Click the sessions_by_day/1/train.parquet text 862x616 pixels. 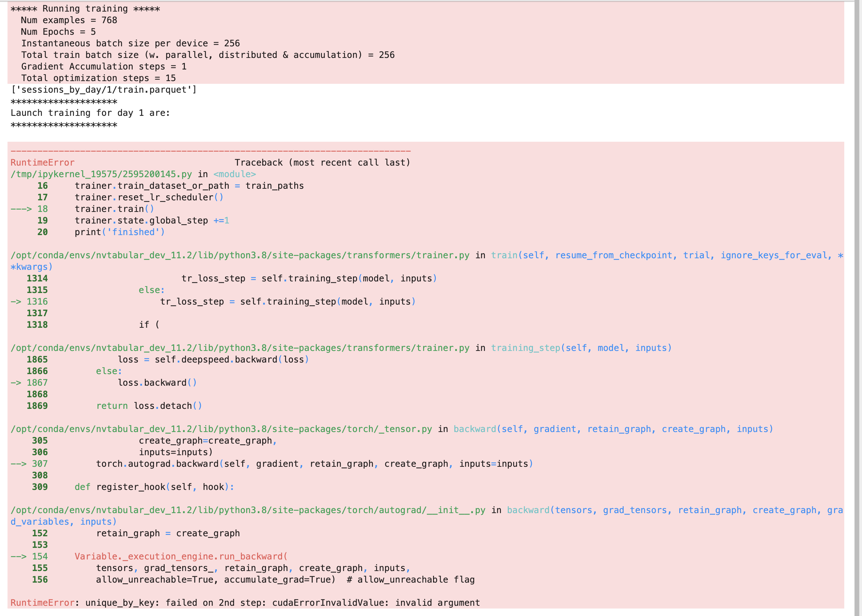coord(103,90)
